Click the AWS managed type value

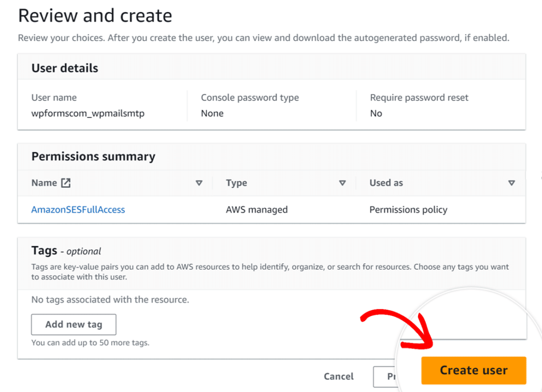(257, 209)
